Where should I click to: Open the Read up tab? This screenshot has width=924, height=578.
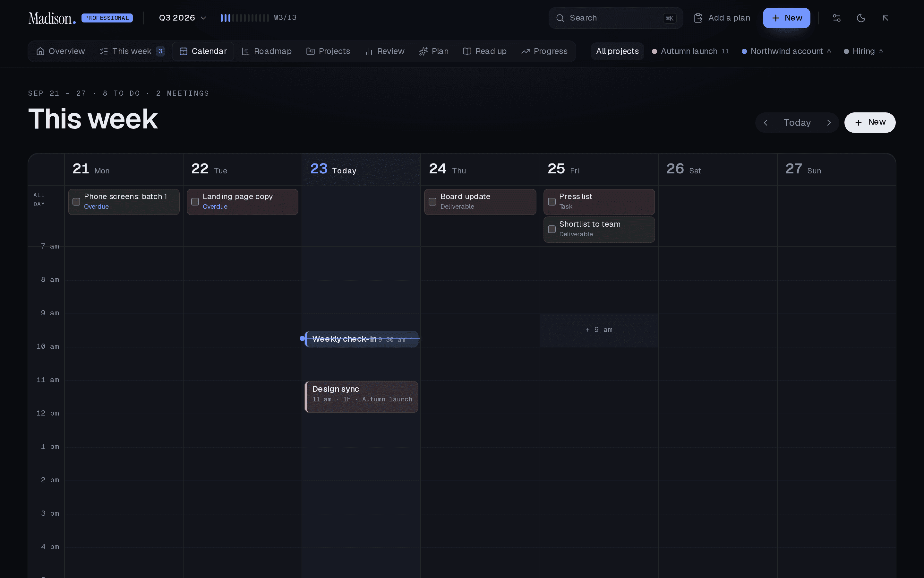(x=484, y=51)
